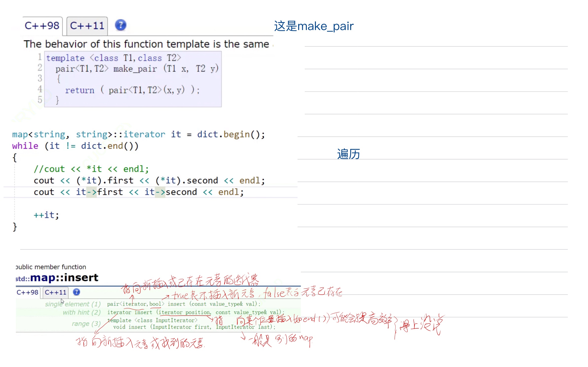Click the highlighted 'it->first' code line
Screen dimensions: 588x367
click(138, 192)
